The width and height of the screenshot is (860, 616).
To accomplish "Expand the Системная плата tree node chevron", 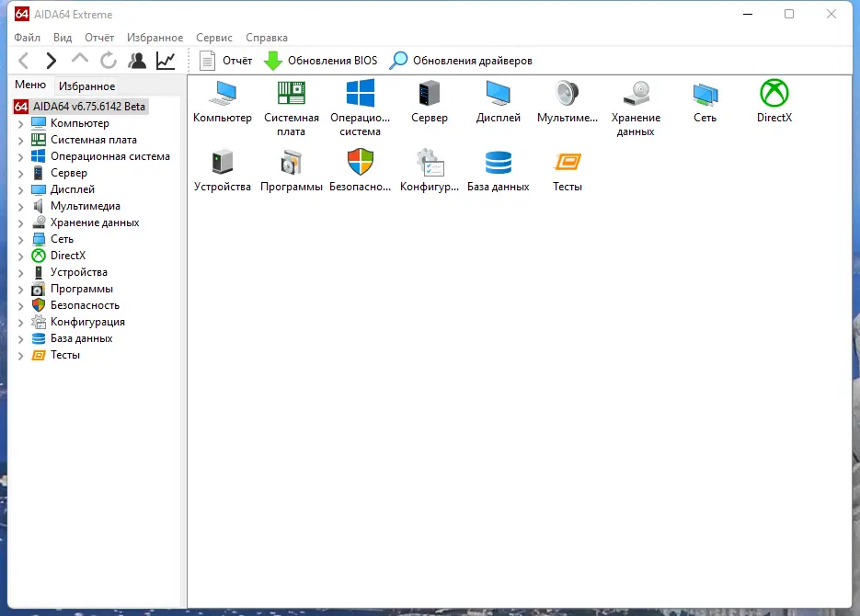I will (x=21, y=141).
